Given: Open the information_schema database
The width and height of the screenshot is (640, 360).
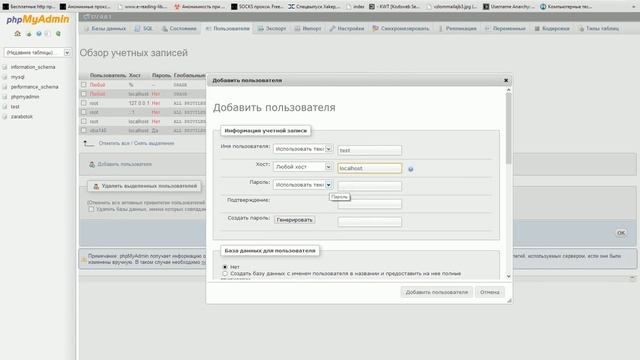Looking at the screenshot, I should pos(33,67).
